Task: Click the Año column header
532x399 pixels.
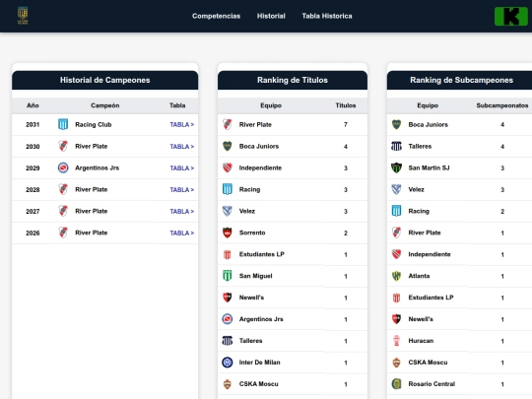Action: click(x=33, y=105)
